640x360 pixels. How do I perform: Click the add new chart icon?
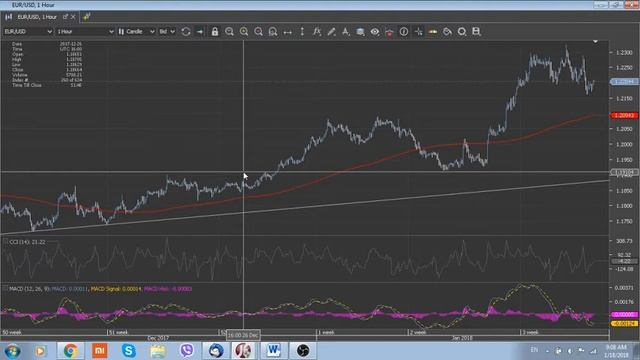87,17
